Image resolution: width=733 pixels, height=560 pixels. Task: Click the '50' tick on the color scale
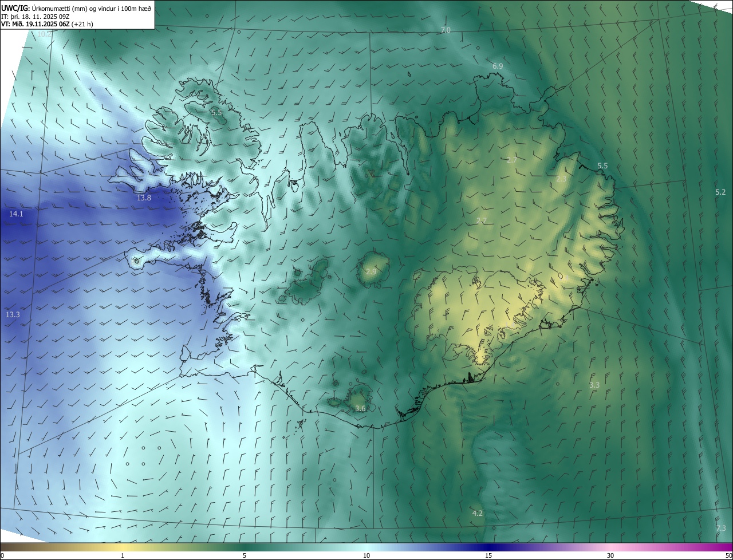click(x=728, y=556)
